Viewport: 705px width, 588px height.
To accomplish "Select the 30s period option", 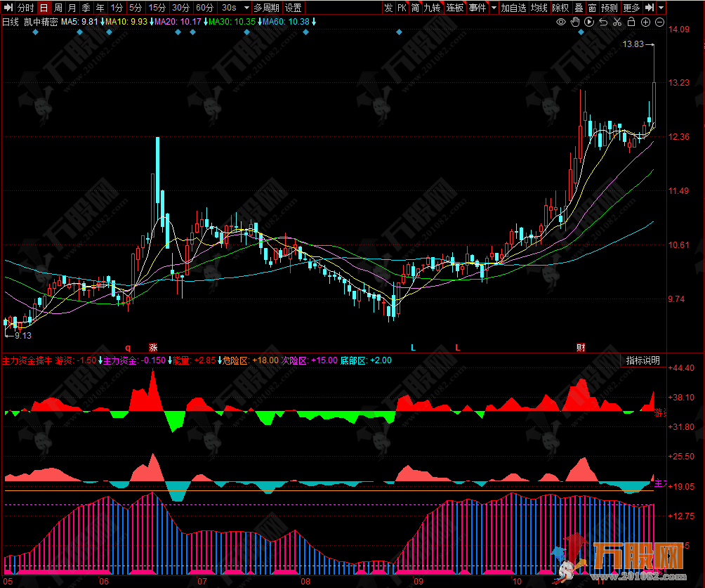I will click(x=229, y=8).
